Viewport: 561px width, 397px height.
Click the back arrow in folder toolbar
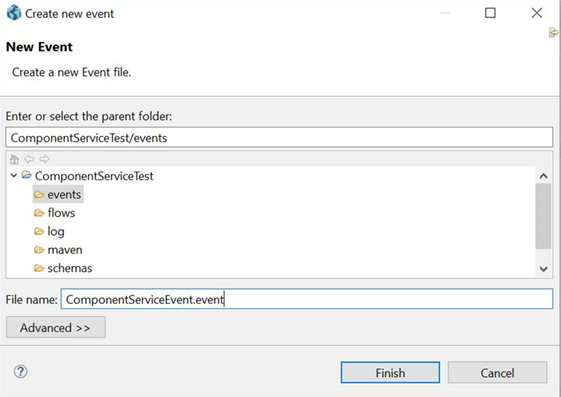coord(29,159)
